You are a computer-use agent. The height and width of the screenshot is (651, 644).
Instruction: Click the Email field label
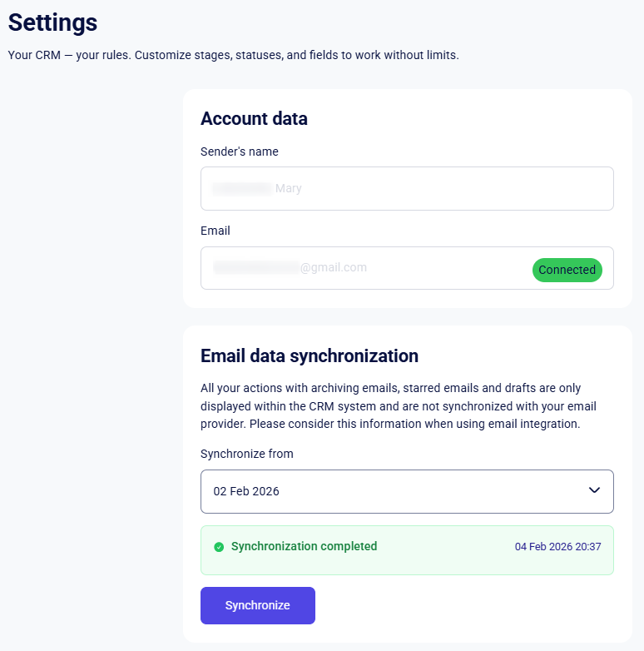[x=215, y=231]
